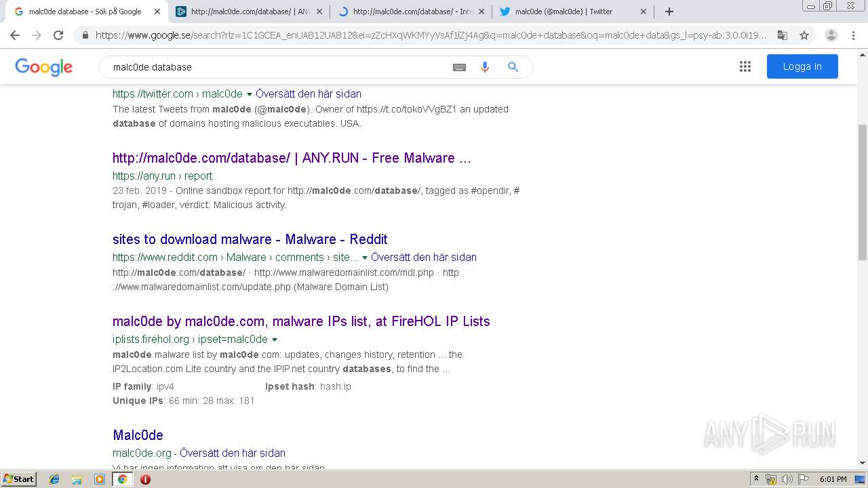Reload the current Google search page
This screenshot has height=488, width=868.
click(x=58, y=35)
